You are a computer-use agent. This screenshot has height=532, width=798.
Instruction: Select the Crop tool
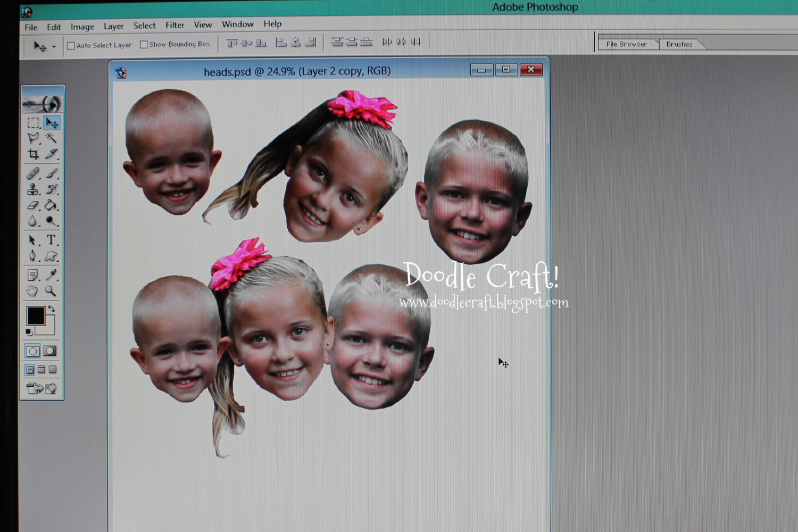(34, 154)
